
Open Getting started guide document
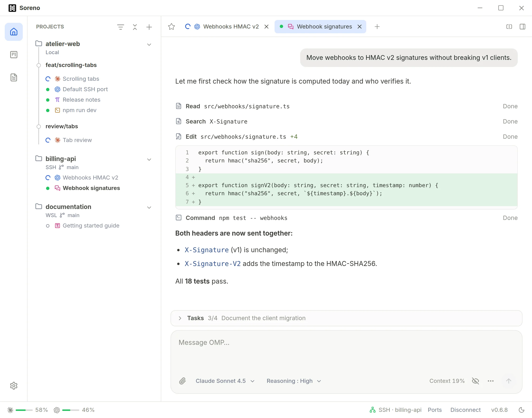click(x=91, y=226)
